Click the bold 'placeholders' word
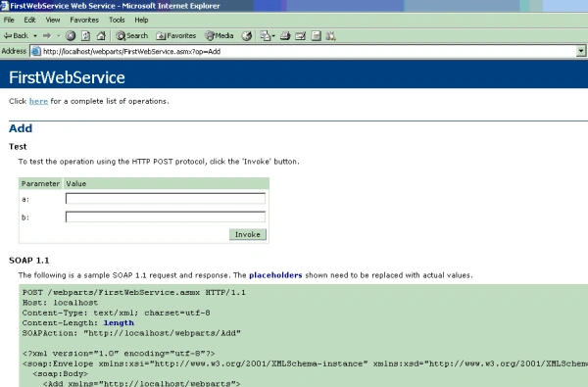The width and height of the screenshot is (588, 387). pyautogui.click(x=275, y=275)
